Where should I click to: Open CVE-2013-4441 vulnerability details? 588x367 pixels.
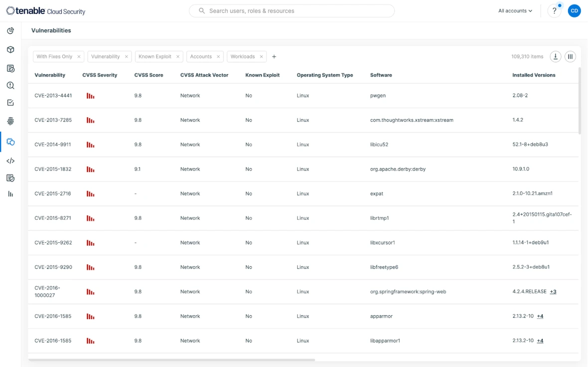(52, 95)
